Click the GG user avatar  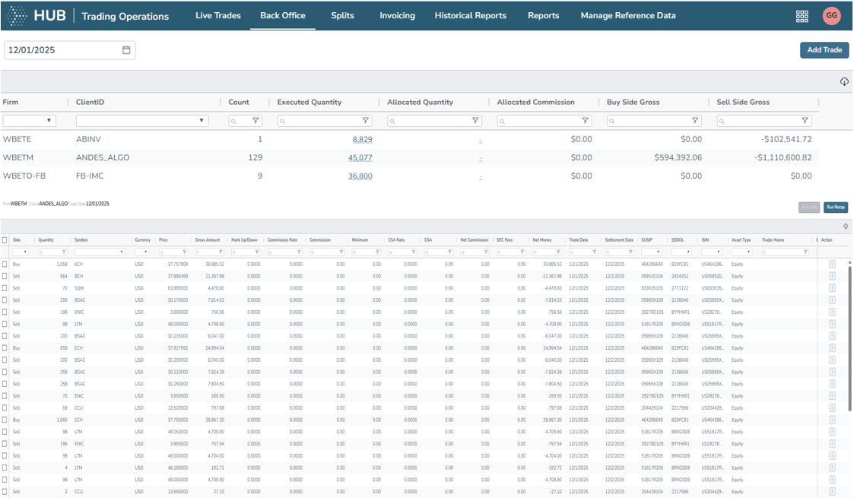click(x=831, y=15)
